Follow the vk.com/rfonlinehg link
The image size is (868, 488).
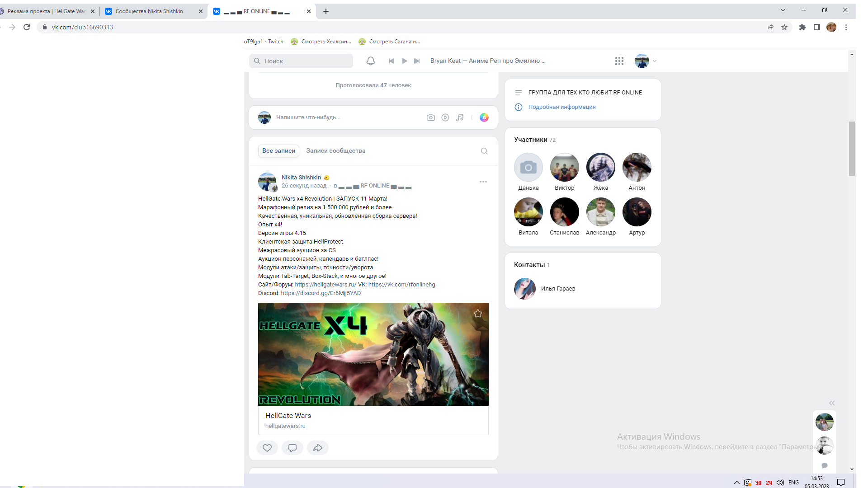click(401, 285)
